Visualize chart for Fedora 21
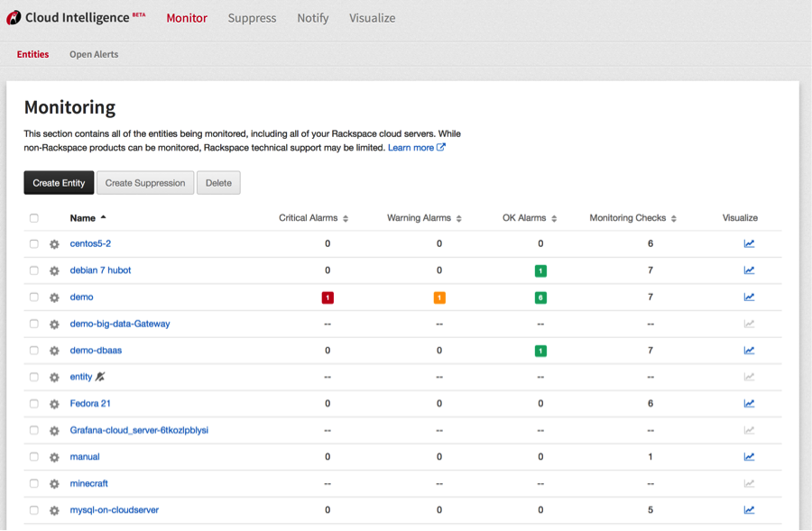Image resolution: width=812 pixels, height=531 pixels. [749, 403]
